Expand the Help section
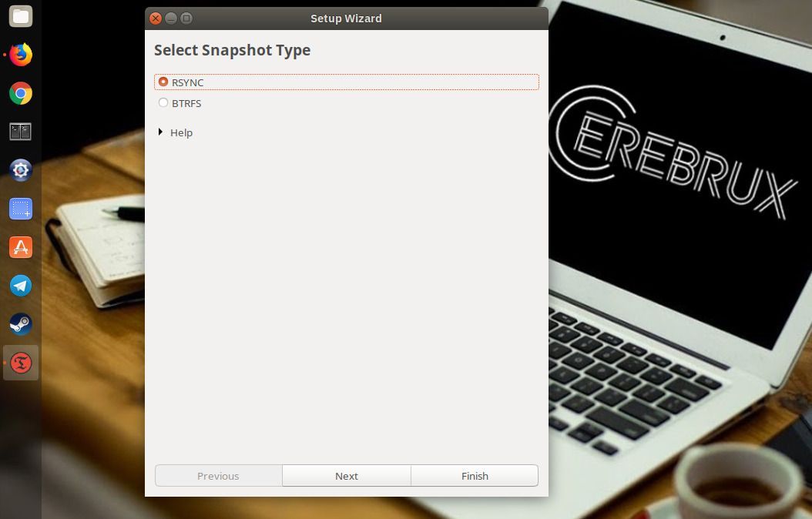The image size is (812, 519). coord(176,132)
